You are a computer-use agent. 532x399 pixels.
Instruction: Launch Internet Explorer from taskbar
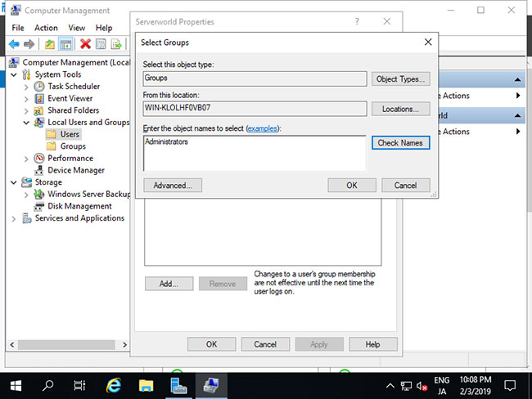[113, 386]
